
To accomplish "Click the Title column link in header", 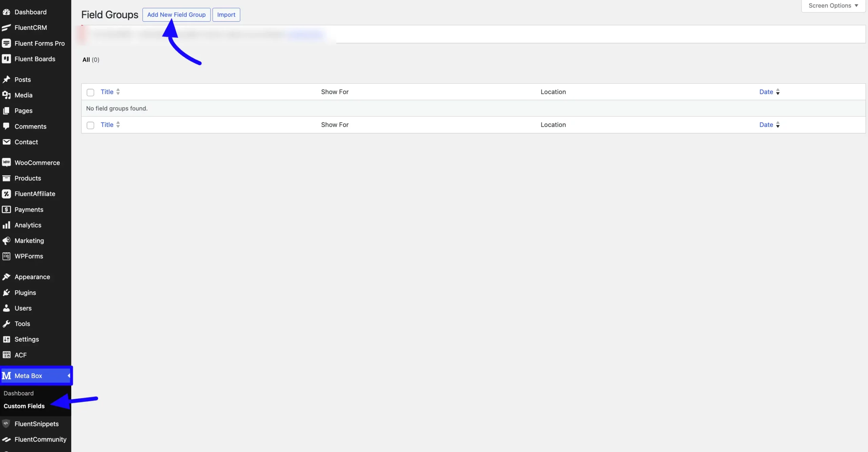I will pos(107,92).
